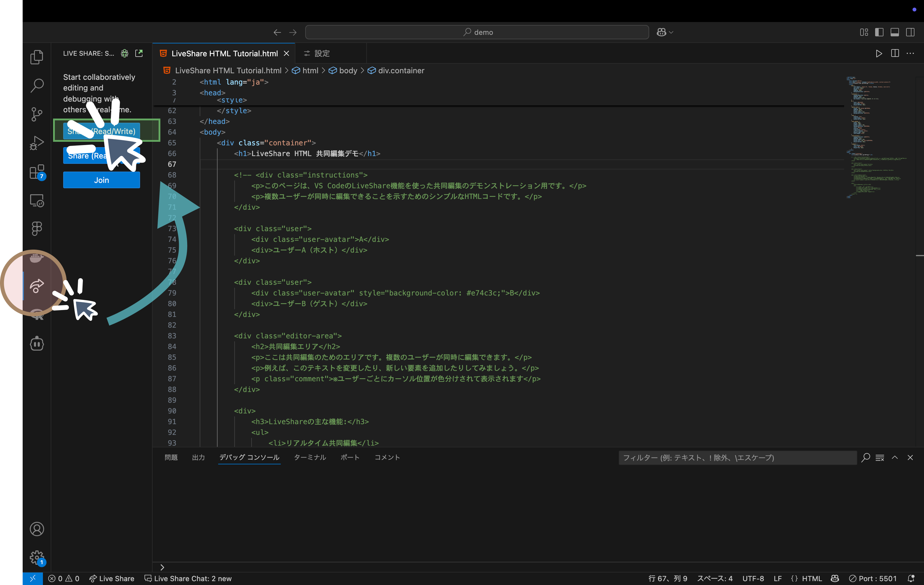924x585 pixels.
Task: Switch to the ポート panel tab
Action: coord(350,457)
